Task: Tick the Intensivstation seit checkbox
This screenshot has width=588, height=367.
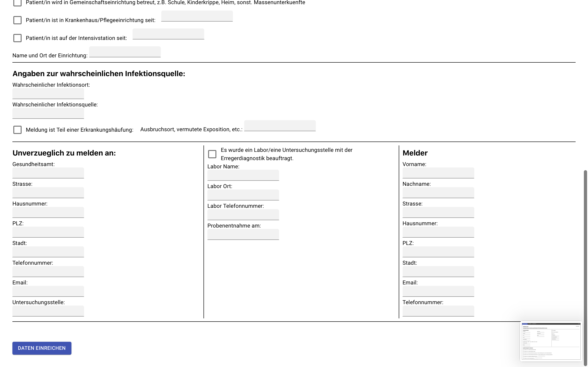Action: click(17, 38)
